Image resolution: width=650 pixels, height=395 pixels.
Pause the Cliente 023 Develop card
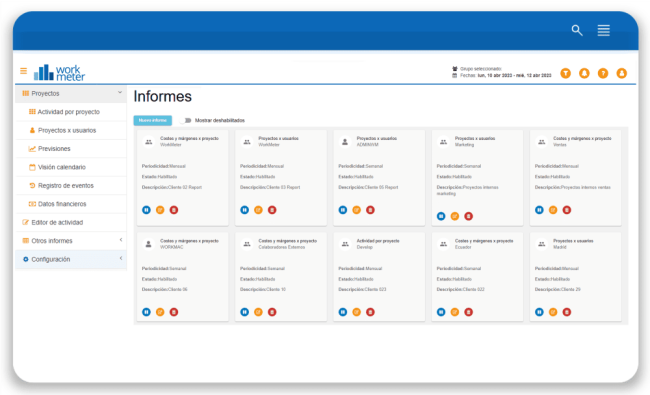click(x=343, y=312)
